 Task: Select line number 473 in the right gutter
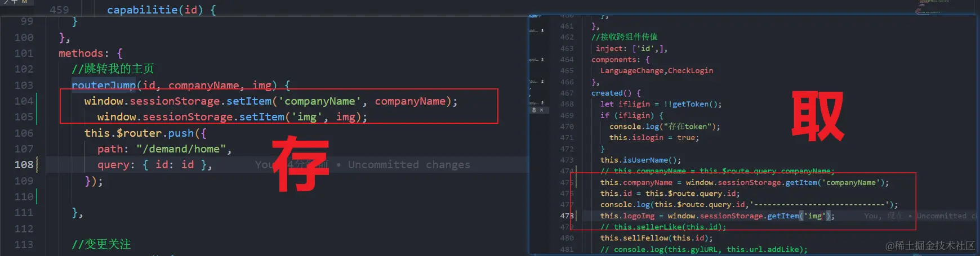coord(567,160)
